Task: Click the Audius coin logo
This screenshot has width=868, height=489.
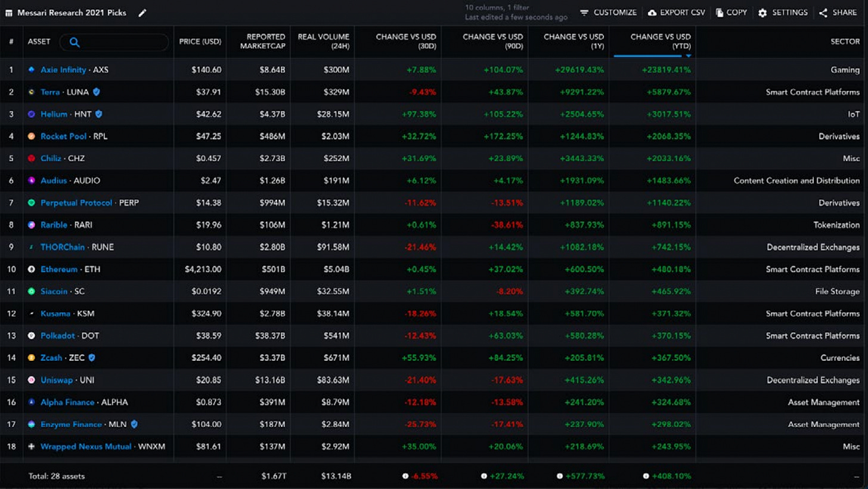Action: (32, 180)
